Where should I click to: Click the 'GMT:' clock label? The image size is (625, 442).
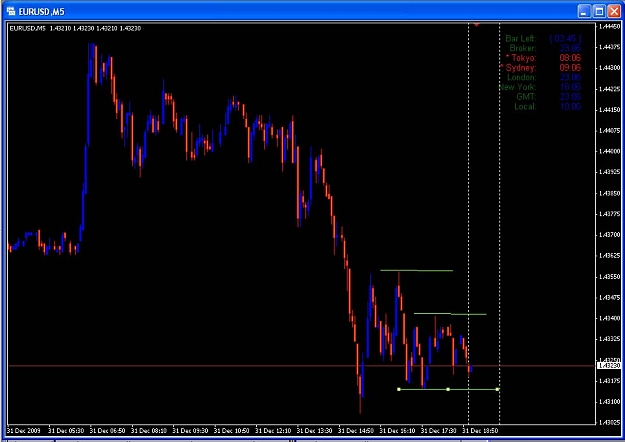[x=526, y=97]
